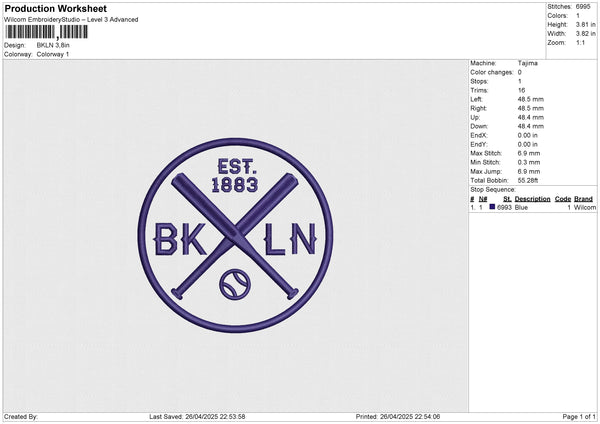Click the 'Right:' extent label
Viewport: 600px width, 424px height.
pos(478,108)
